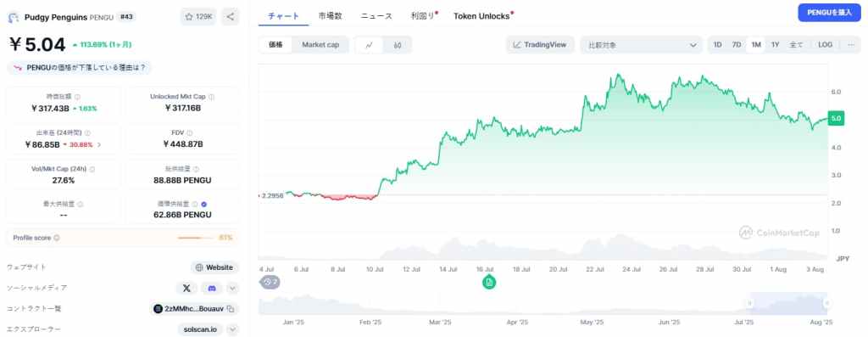
Task: Open the 市場数 tab
Action: [330, 16]
